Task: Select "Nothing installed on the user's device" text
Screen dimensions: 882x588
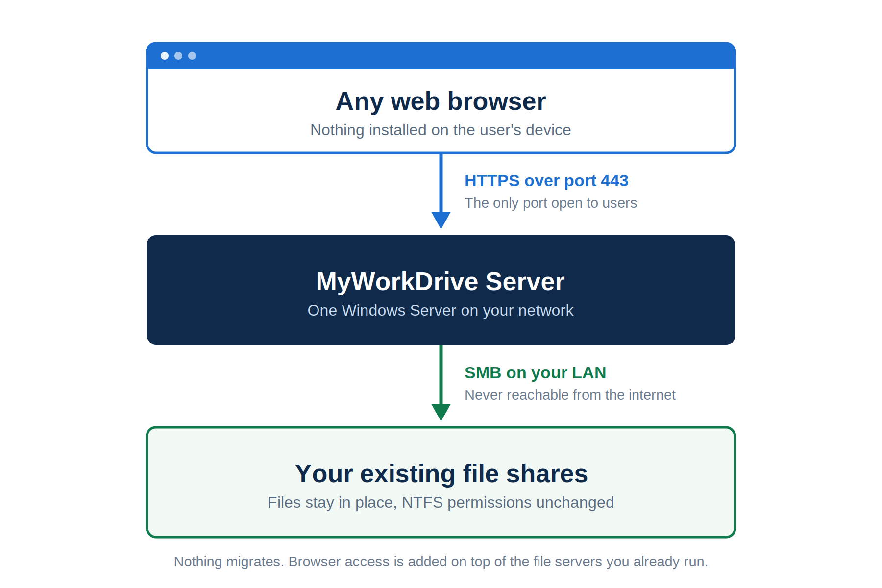Action: pyautogui.click(x=441, y=130)
